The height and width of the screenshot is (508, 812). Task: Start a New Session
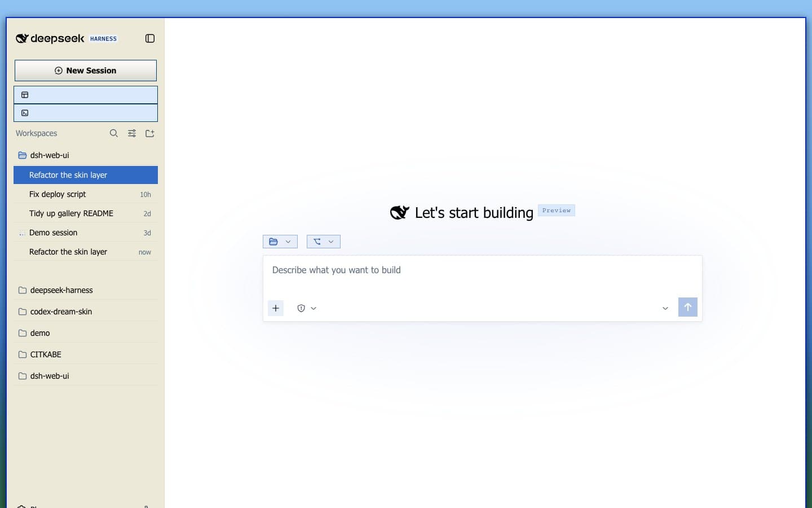tap(86, 71)
